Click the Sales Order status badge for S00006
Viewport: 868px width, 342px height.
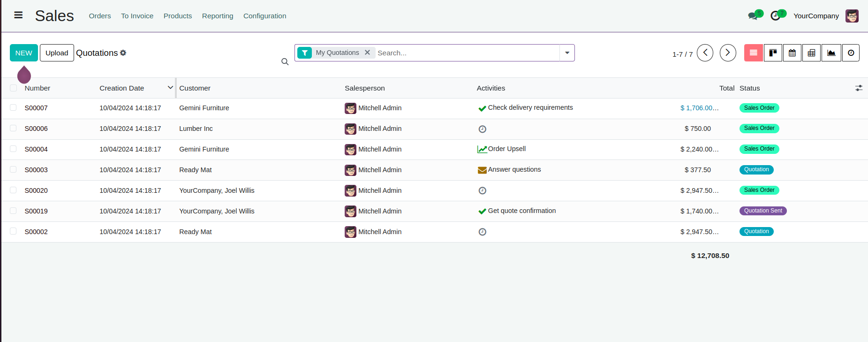tap(759, 128)
